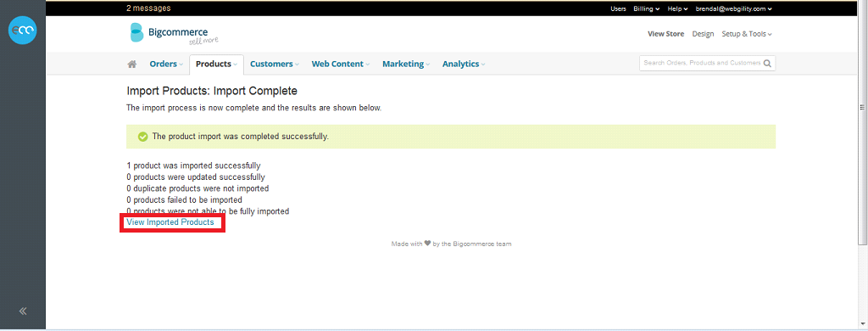Select text '0 products were updated successfully'
This screenshot has width=868, height=331.
coord(196,177)
